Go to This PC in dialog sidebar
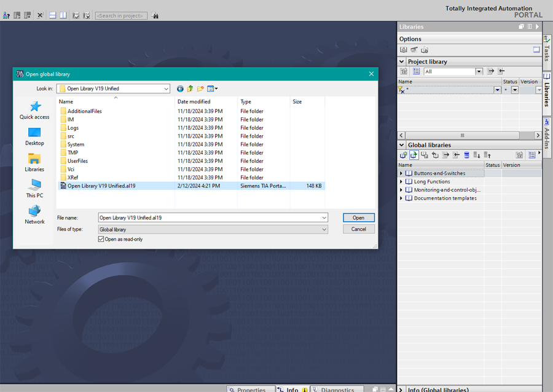 pos(34,189)
